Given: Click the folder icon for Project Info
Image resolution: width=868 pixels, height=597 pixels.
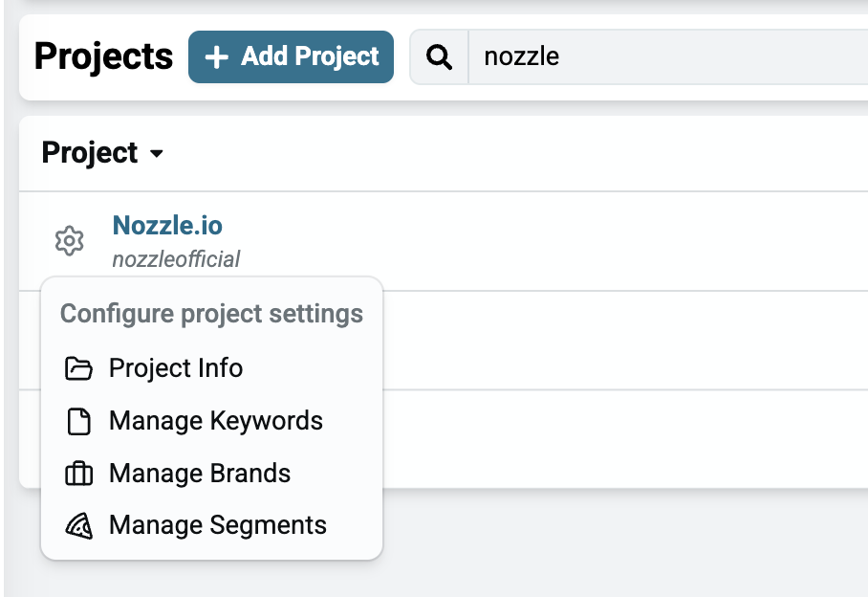Looking at the screenshot, I should click(78, 368).
